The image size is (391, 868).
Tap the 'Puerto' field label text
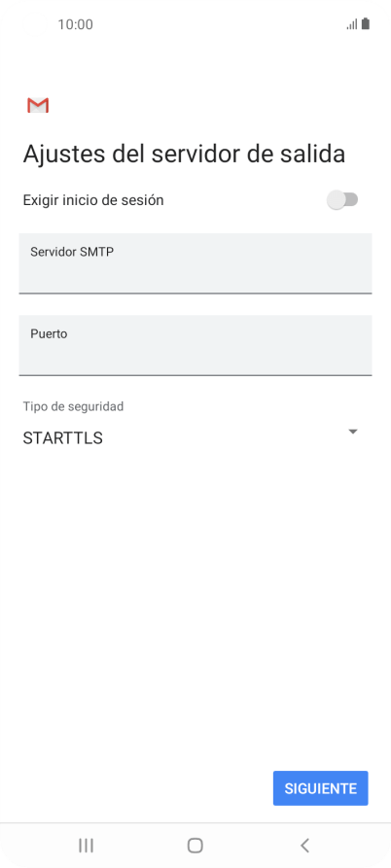click(49, 333)
